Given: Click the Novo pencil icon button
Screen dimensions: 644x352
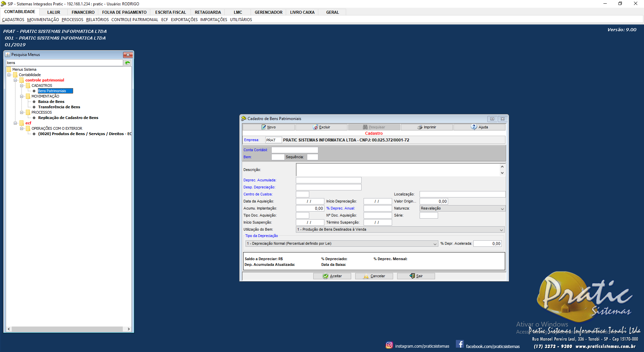Looking at the screenshot, I should click(264, 127).
